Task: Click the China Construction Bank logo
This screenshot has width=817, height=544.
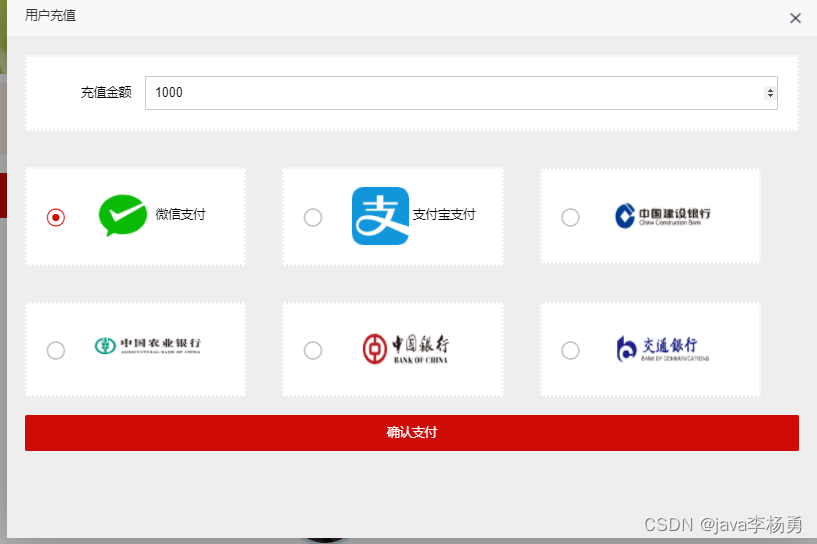Action: pos(662,216)
